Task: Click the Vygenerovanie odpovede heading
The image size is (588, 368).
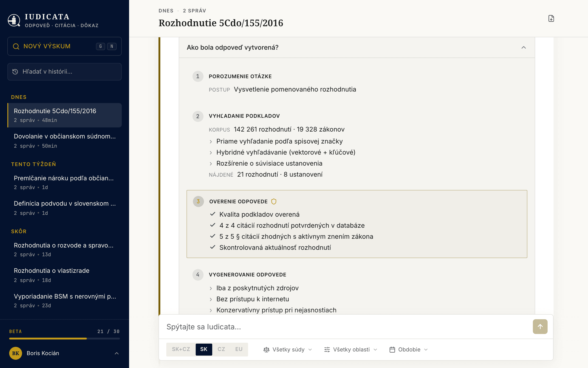Action: click(x=247, y=275)
